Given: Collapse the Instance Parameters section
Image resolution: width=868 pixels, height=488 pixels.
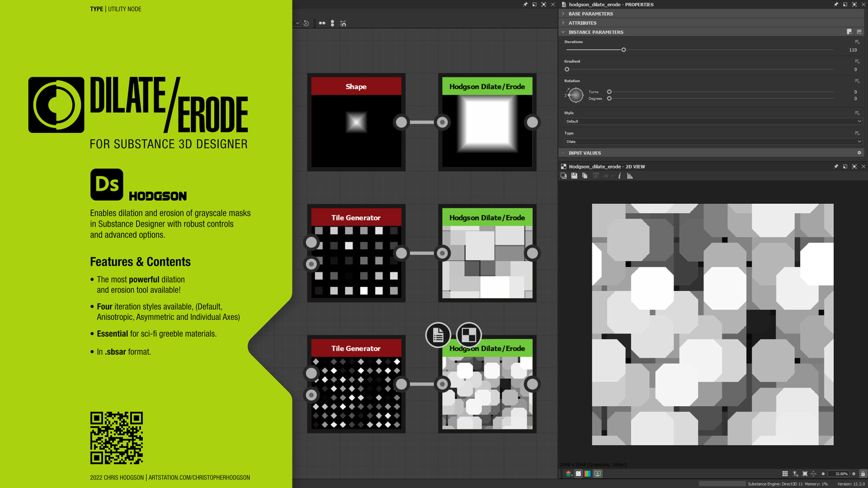Looking at the screenshot, I should tap(563, 32).
